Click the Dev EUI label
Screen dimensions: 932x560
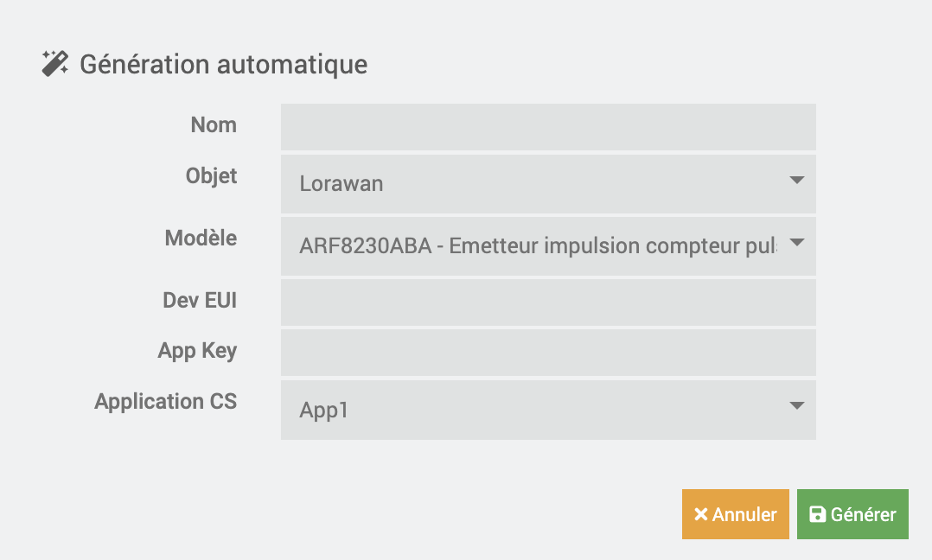200,300
